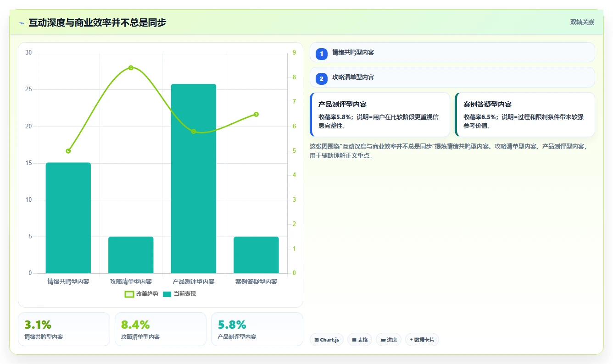
Task: Click the x-axis label 情绪共鸣型内容
Action: 68,281
